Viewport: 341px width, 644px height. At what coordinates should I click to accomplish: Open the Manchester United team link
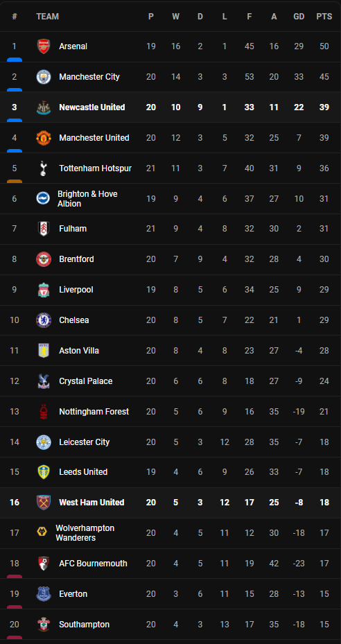point(94,138)
